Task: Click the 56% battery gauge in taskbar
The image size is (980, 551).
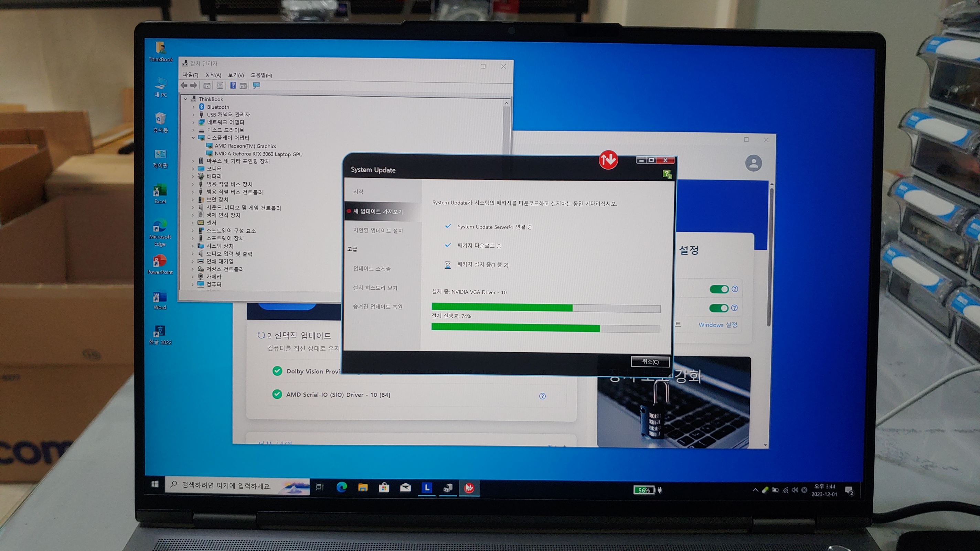Action: coord(644,490)
